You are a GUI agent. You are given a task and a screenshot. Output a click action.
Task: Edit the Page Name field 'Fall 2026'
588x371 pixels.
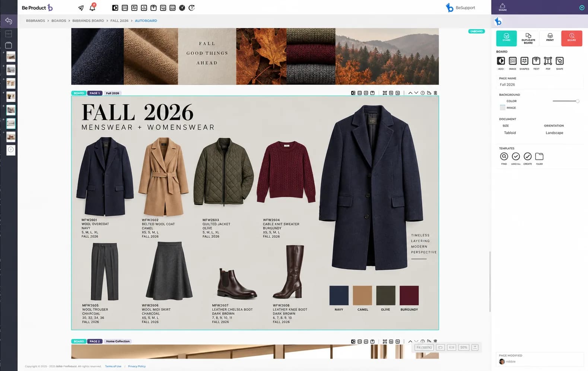(x=540, y=85)
